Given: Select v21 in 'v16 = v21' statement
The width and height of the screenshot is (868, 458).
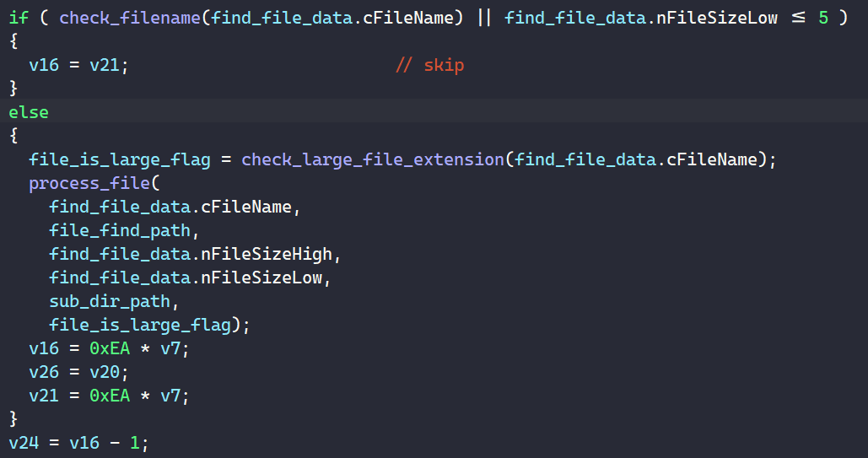Looking at the screenshot, I should pyautogui.click(x=105, y=65).
